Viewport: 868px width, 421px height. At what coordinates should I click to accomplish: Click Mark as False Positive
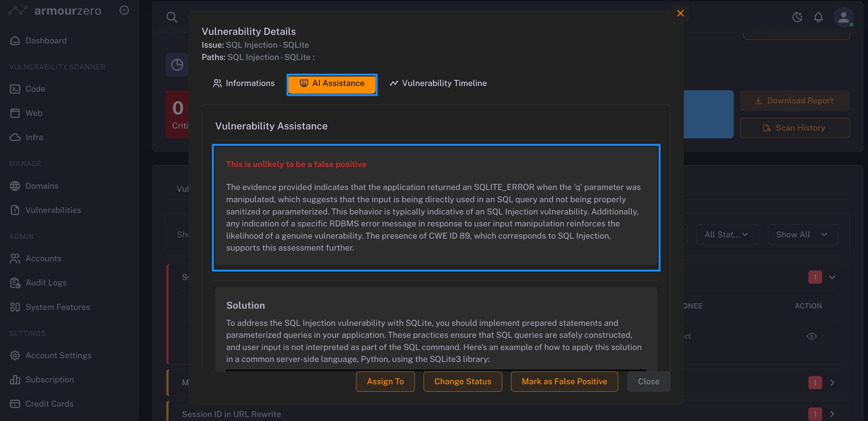[x=564, y=381]
